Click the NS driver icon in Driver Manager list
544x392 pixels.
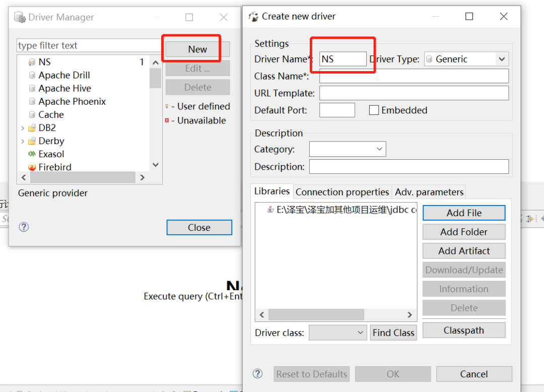click(32, 62)
